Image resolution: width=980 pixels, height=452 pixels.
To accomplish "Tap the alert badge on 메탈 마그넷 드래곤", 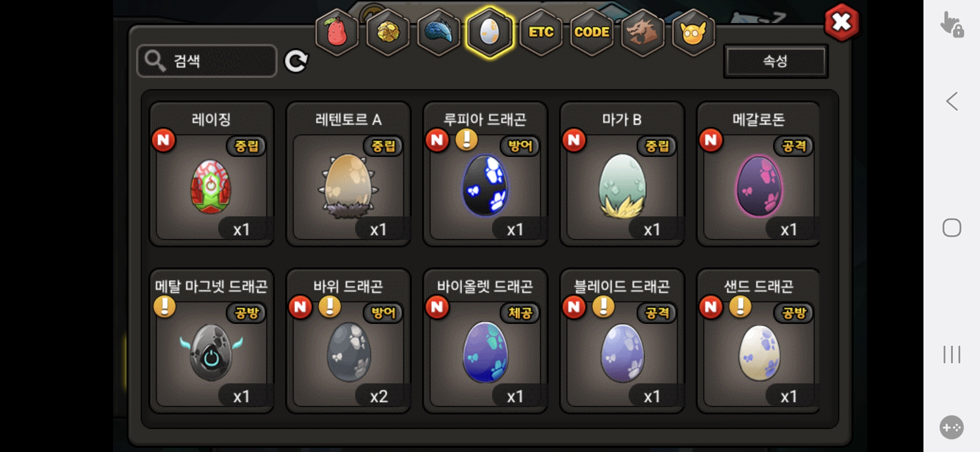I will pyautogui.click(x=165, y=306).
